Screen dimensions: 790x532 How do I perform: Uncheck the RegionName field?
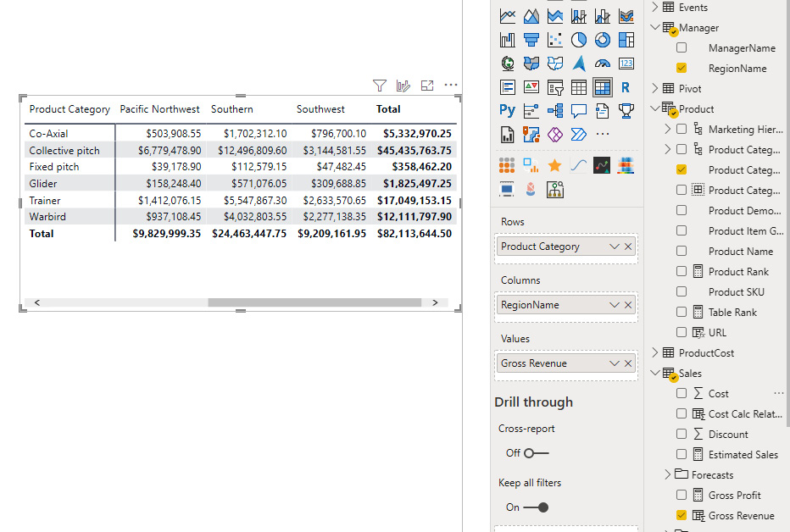coord(682,69)
